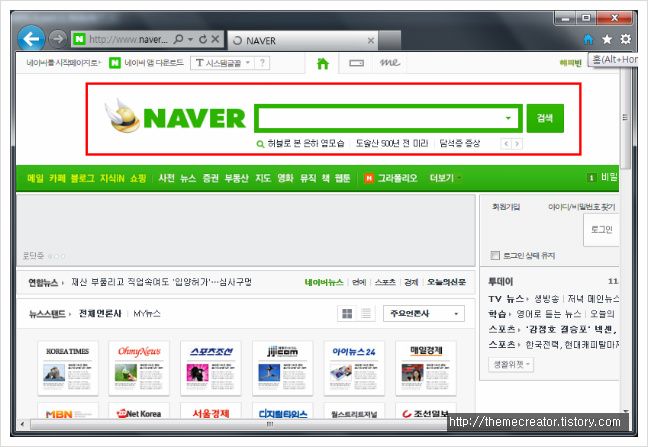Click the green 검색 search button
648x447 pixels.
[545, 118]
